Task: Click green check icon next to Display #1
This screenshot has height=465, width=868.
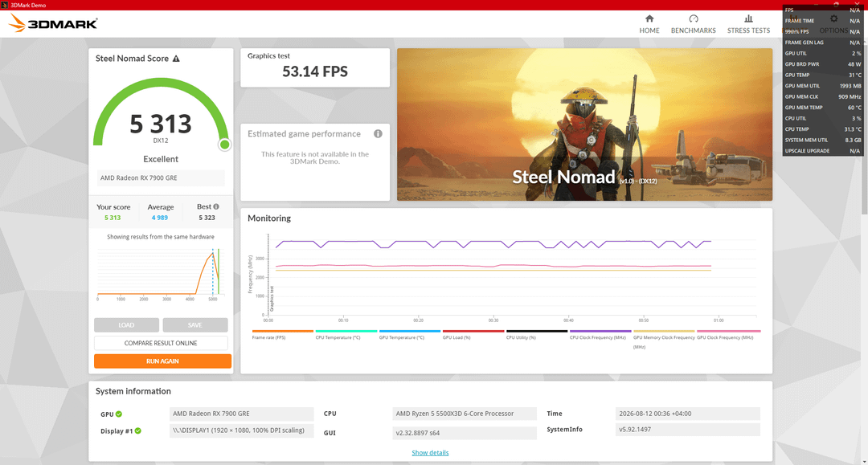Action: pos(138,430)
